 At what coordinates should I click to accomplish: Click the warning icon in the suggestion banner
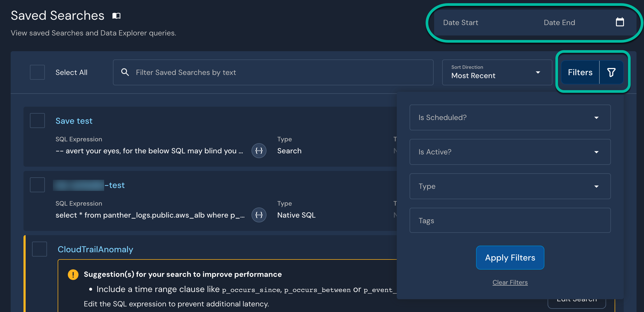click(x=73, y=274)
